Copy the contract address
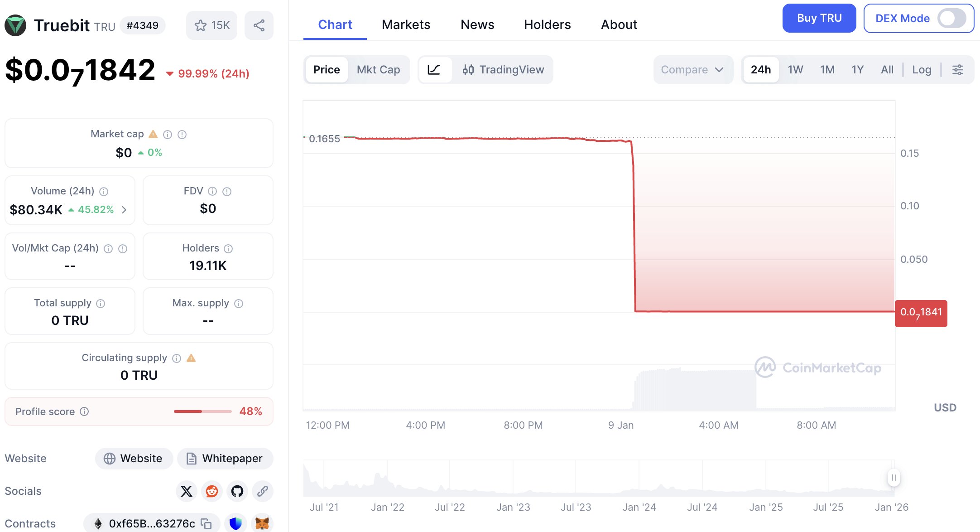Screen dimensions: 980x532 coord(206,524)
